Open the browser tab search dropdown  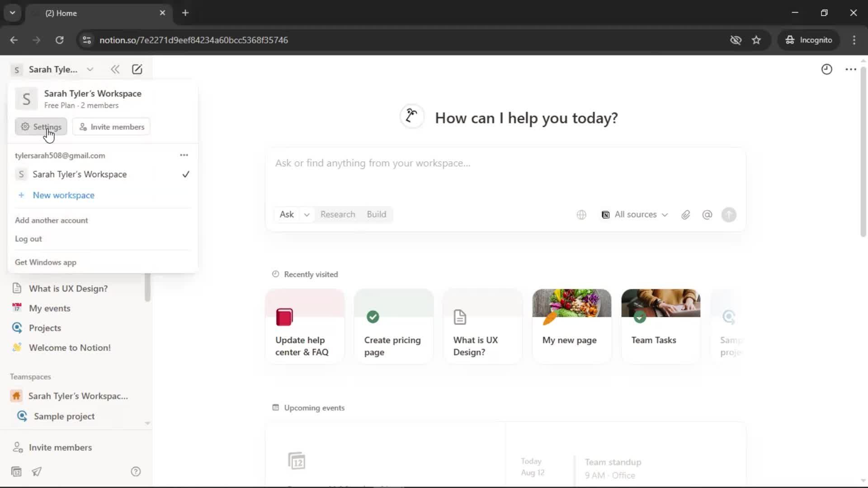13,13
